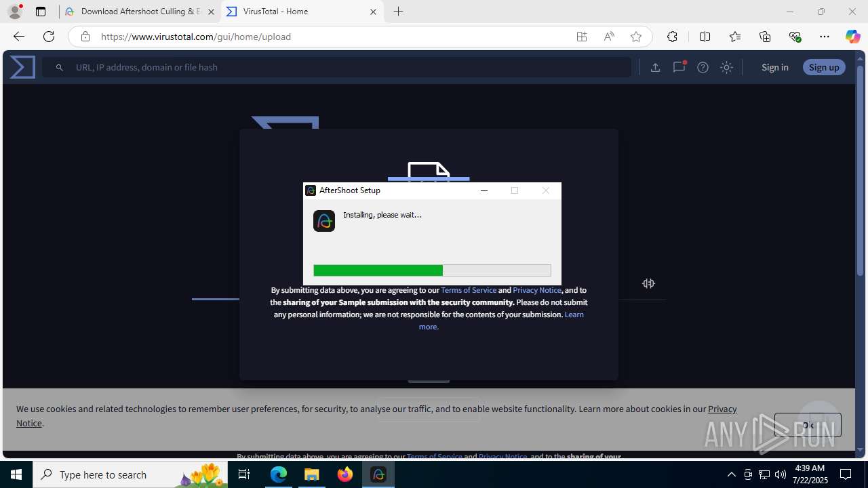This screenshot has height=488, width=868.
Task: Click the taskbar search box
Action: (x=131, y=474)
